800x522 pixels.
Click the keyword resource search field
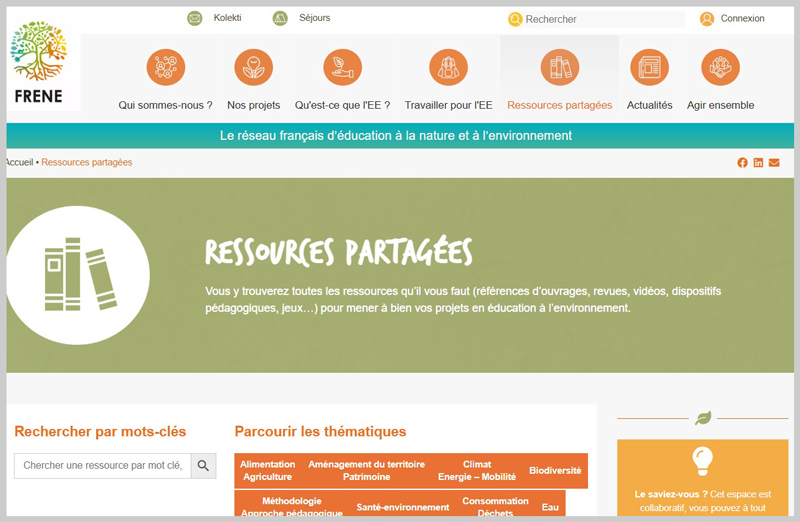tap(103, 465)
